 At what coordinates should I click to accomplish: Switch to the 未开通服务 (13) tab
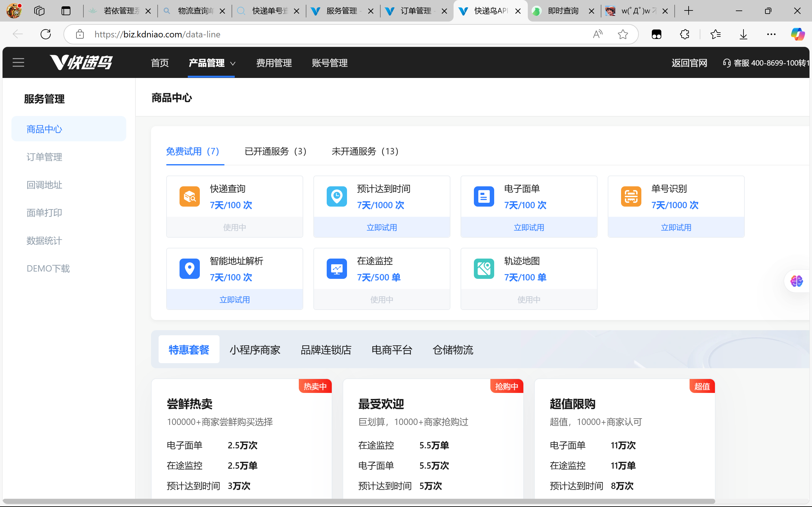pyautogui.click(x=365, y=151)
